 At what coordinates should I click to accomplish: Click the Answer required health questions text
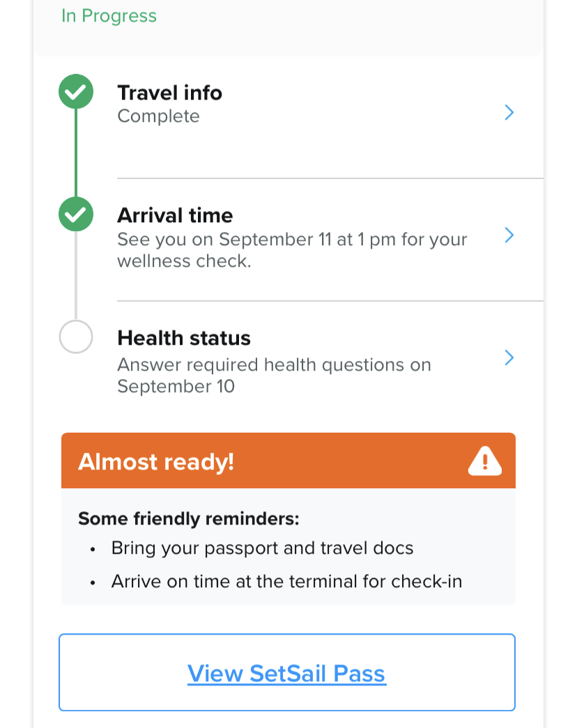[274, 375]
